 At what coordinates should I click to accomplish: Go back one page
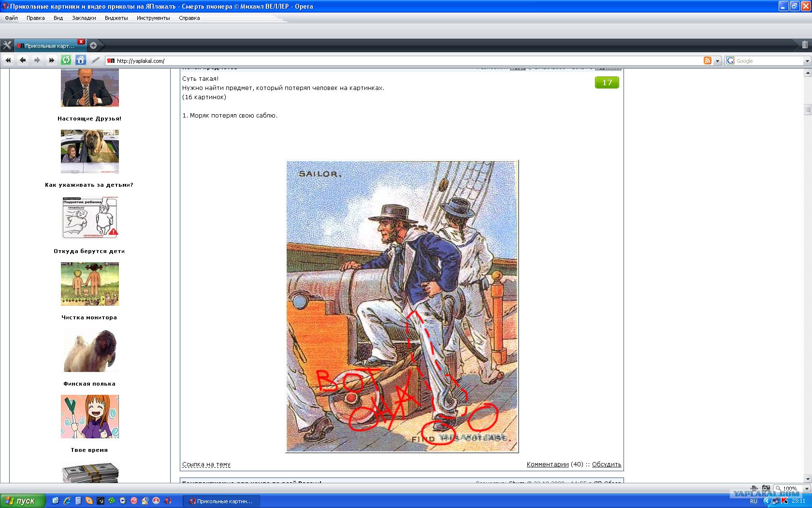click(23, 60)
